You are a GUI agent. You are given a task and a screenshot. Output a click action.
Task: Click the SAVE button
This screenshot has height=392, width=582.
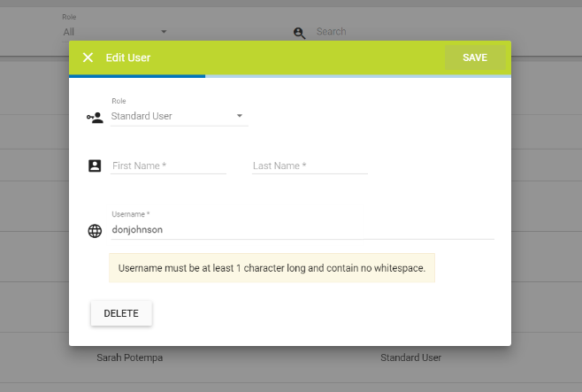[475, 58]
